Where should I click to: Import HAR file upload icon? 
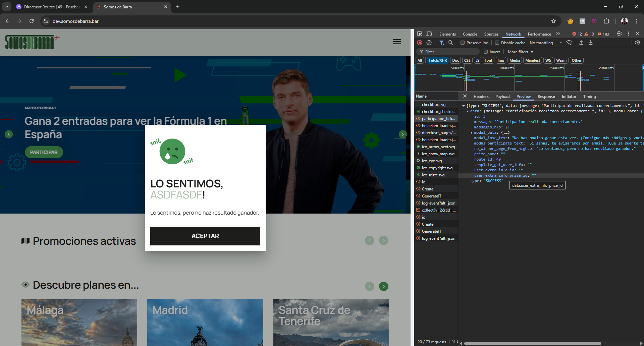click(x=581, y=43)
